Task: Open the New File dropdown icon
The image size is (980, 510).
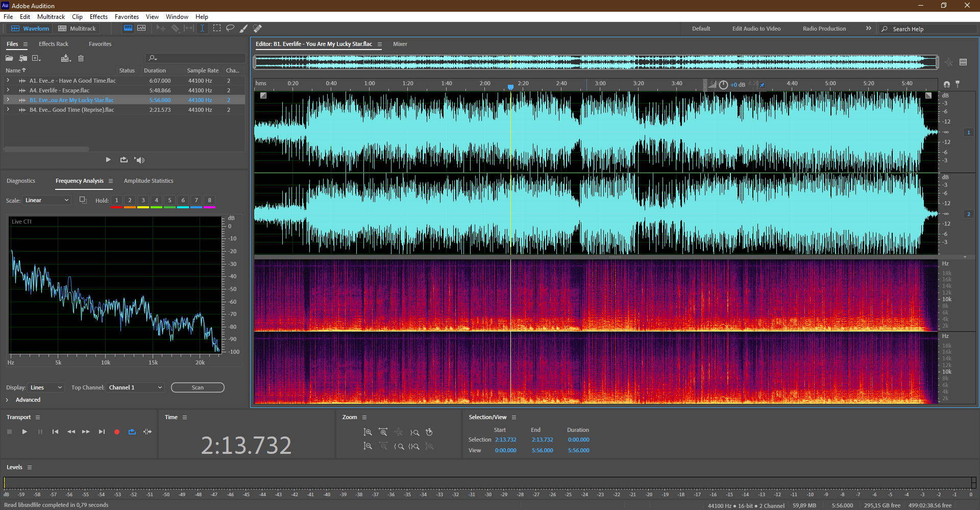Action: coord(36,58)
